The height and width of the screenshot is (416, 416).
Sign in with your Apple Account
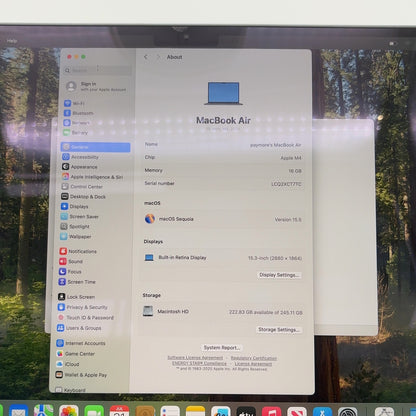97,87
